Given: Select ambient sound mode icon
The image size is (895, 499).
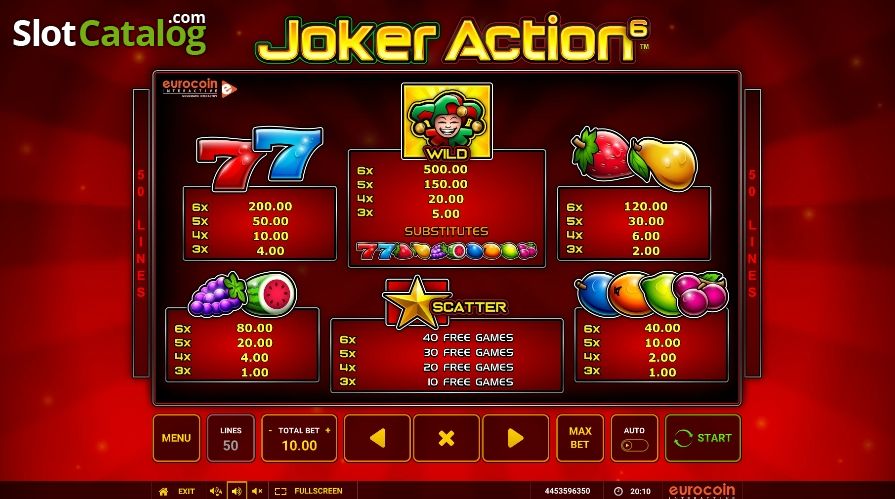Looking at the screenshot, I should 216,491.
